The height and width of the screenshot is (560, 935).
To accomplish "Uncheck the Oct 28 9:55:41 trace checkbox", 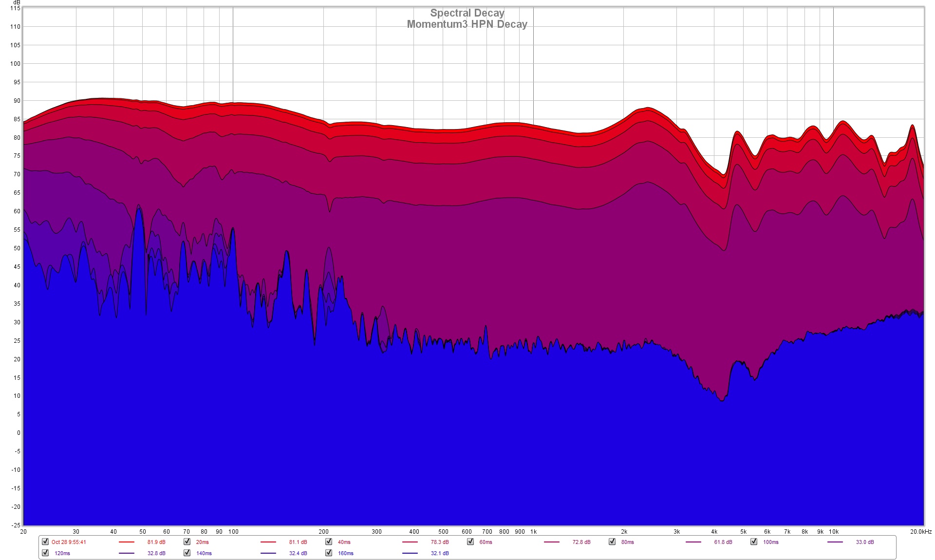I will click(45, 541).
